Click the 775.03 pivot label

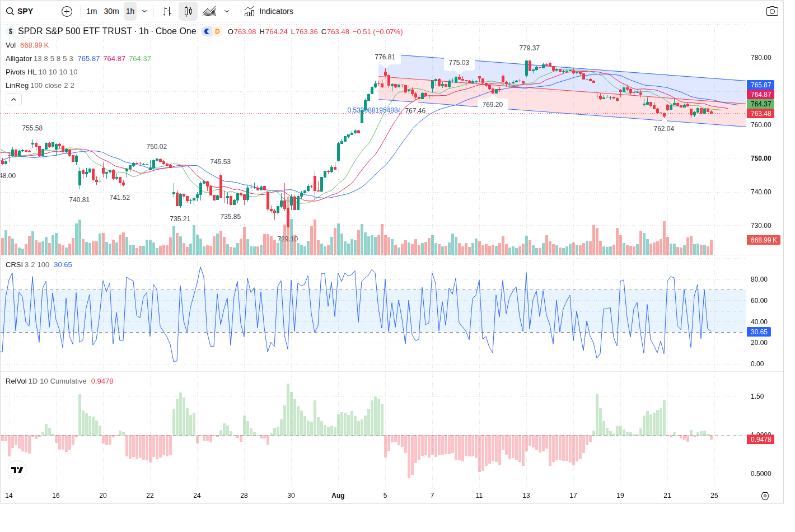tap(459, 63)
